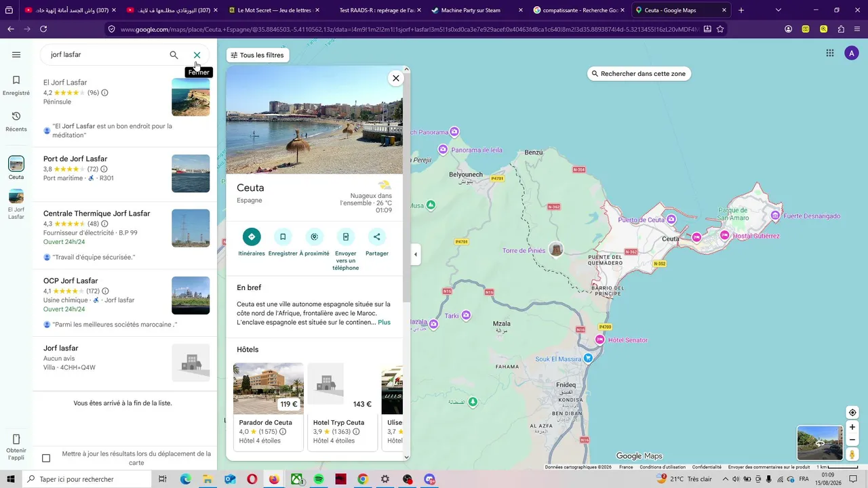The width and height of the screenshot is (868, 488).
Task: Collapse the side panel with the arrow
Action: tap(416, 255)
